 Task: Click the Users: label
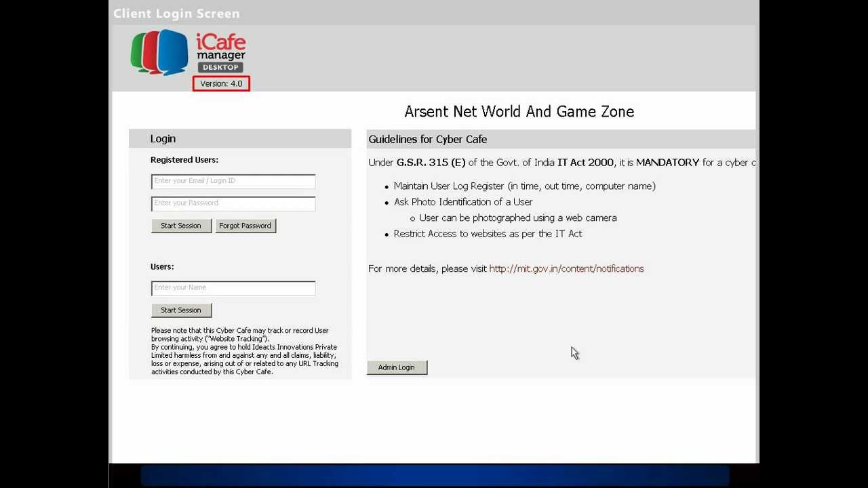click(x=162, y=267)
